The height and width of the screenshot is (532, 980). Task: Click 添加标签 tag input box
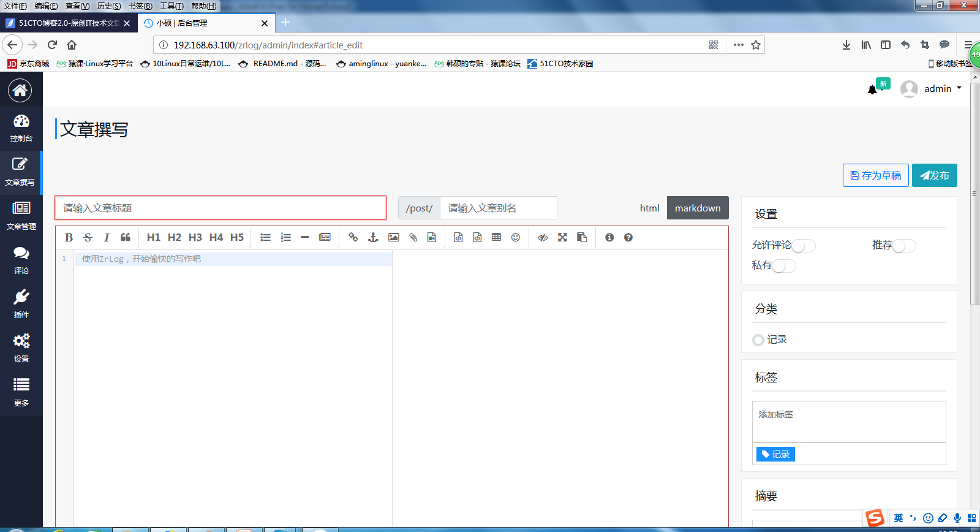click(849, 422)
